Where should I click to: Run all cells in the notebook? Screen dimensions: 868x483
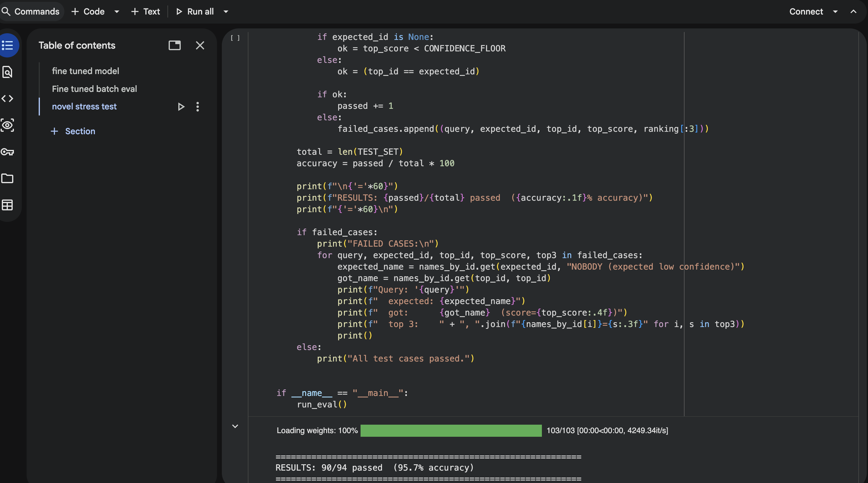coord(195,11)
